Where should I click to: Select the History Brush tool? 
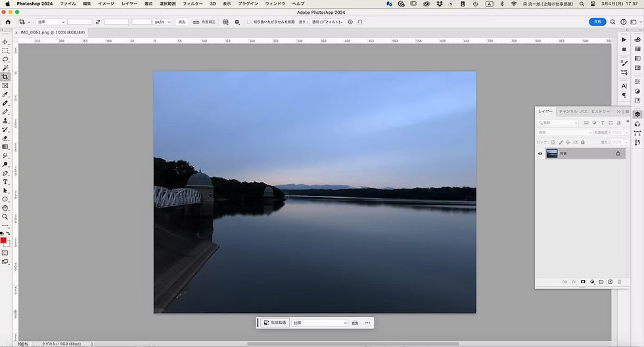[5, 129]
